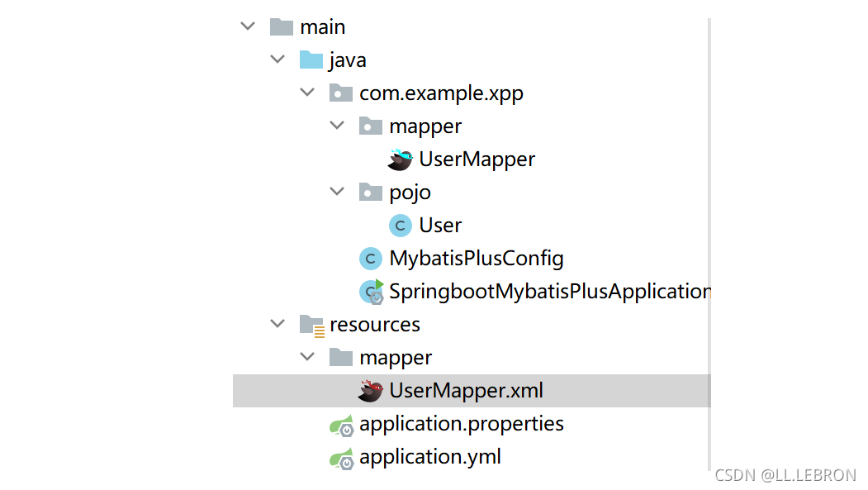
Task: Click the project tree vertical scrollbar
Action: [x=709, y=244]
